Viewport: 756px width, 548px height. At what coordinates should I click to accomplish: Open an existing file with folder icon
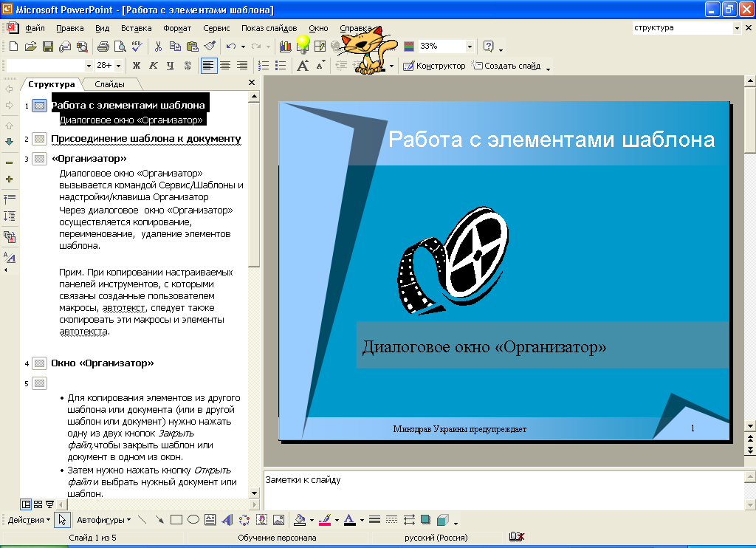[x=30, y=47]
